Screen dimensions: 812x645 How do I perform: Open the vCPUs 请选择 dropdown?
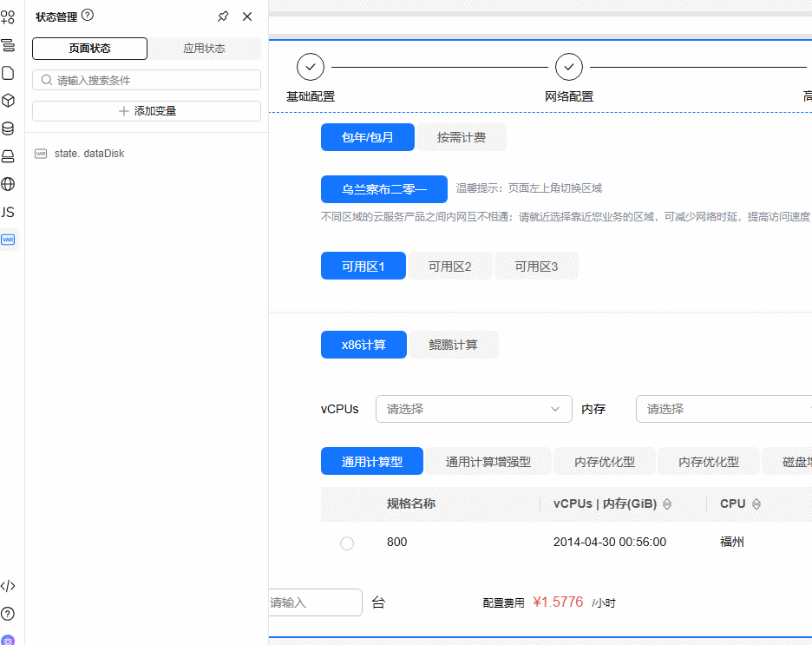point(473,409)
